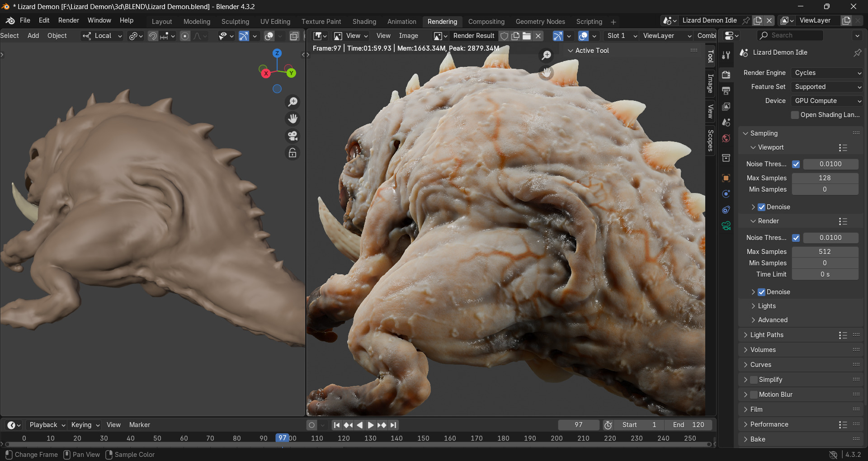Viewport: 868px width, 461px height.
Task: Expand the Lights subpanel
Action: [766, 306]
